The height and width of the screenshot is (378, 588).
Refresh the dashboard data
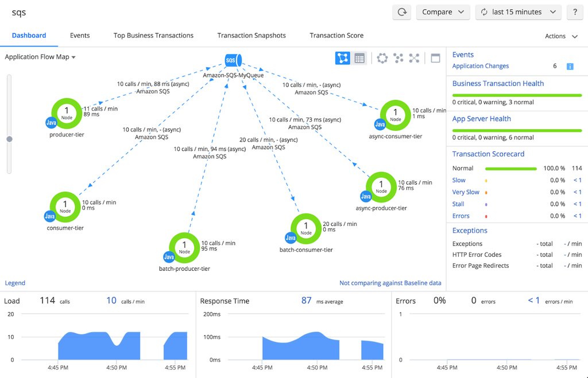click(401, 11)
